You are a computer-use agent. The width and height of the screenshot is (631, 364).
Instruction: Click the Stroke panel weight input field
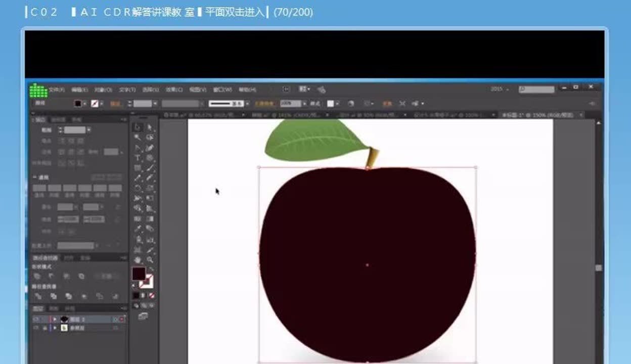[74, 130]
